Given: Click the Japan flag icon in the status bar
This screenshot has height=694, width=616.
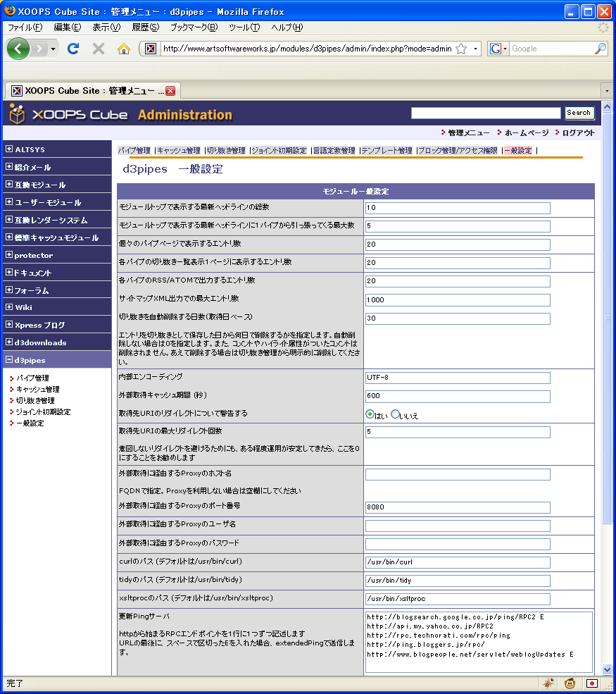Looking at the screenshot, I should click(592, 683).
